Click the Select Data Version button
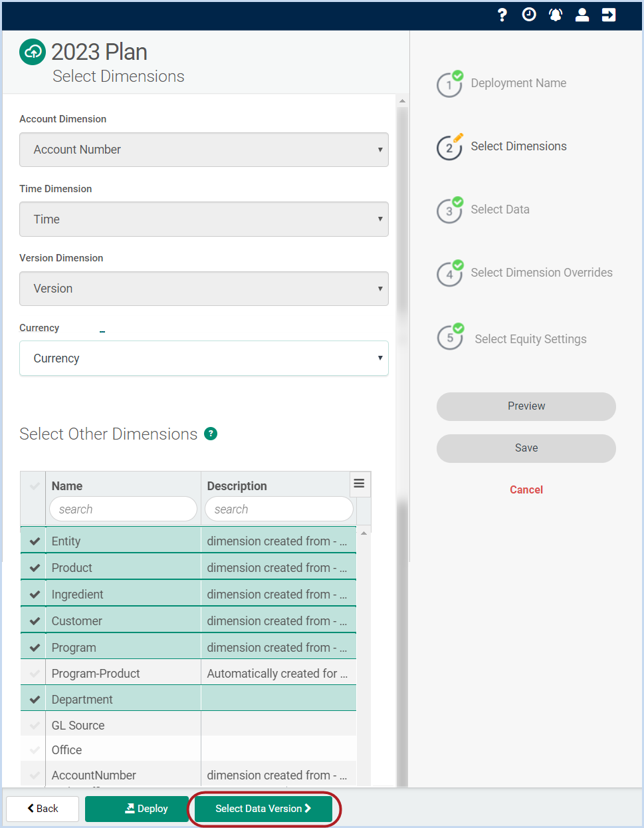The height and width of the screenshot is (828, 644). pyautogui.click(x=263, y=809)
